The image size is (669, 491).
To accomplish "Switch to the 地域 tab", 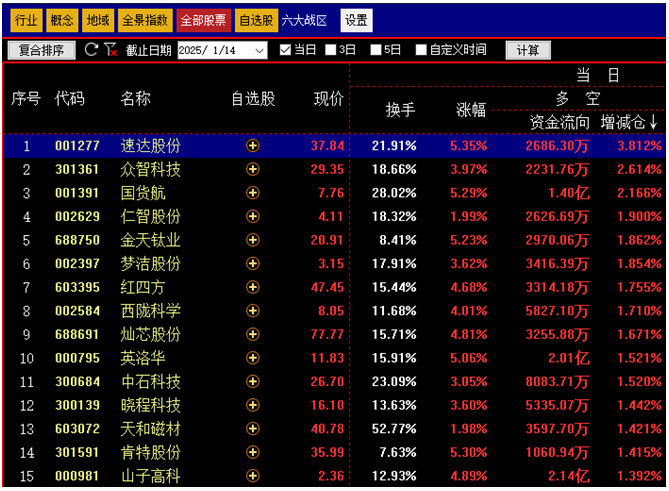I will pyautogui.click(x=98, y=20).
